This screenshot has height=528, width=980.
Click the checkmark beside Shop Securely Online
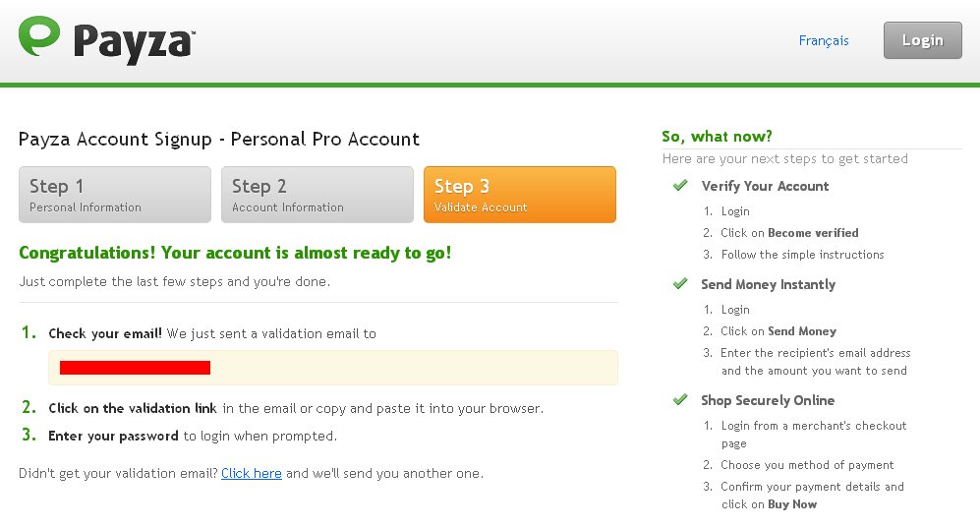pos(679,399)
